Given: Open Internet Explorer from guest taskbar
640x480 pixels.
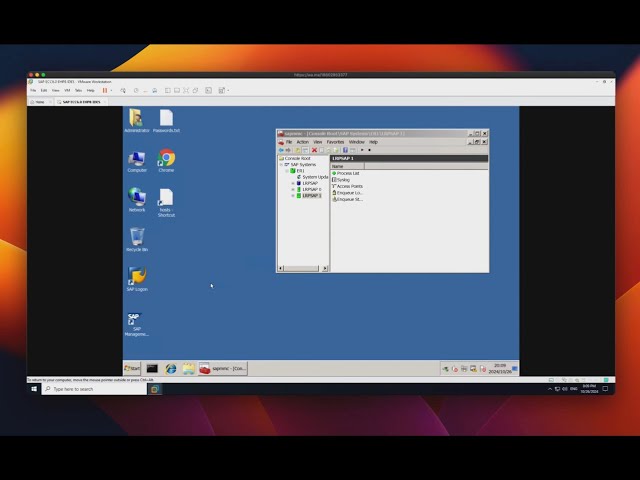Looking at the screenshot, I should [171, 369].
